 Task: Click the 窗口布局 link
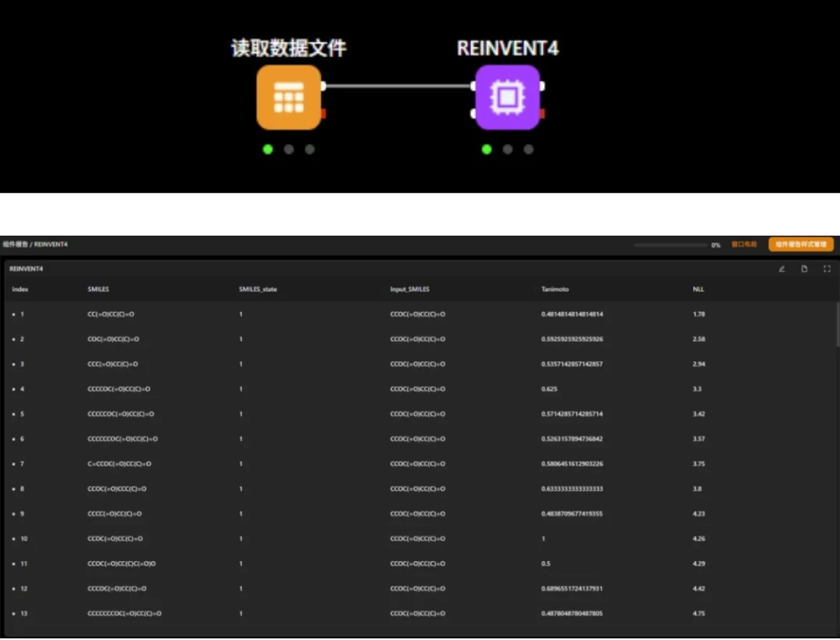click(x=744, y=244)
